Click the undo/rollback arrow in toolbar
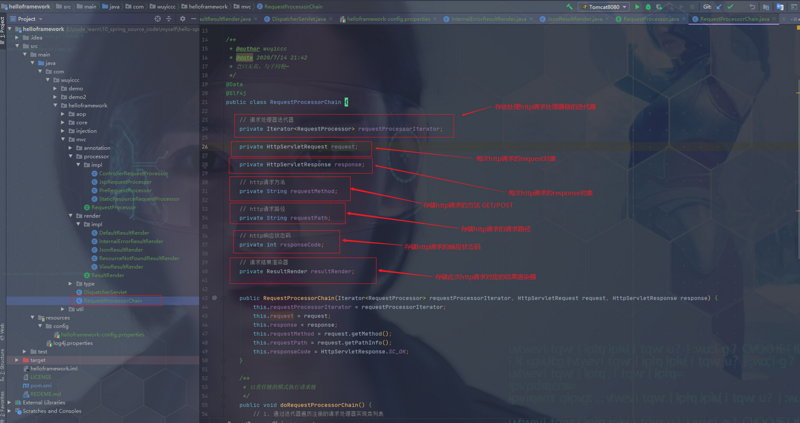The height and width of the screenshot is (423, 800). [752, 7]
